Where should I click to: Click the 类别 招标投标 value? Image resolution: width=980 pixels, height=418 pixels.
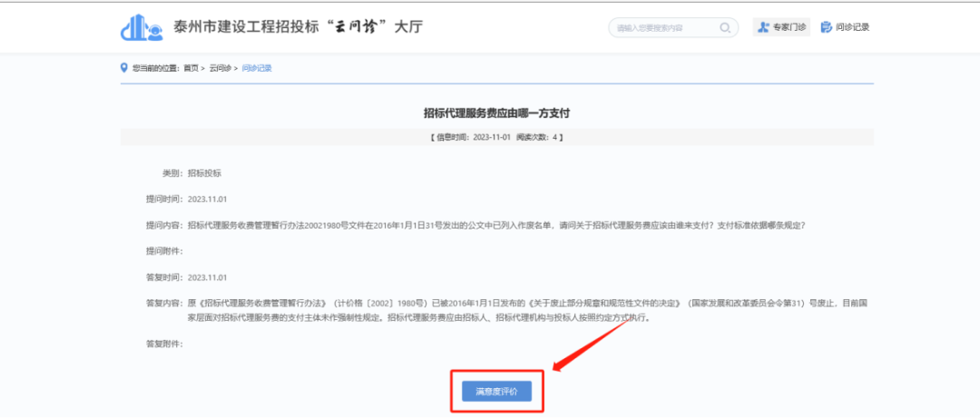[204, 172]
